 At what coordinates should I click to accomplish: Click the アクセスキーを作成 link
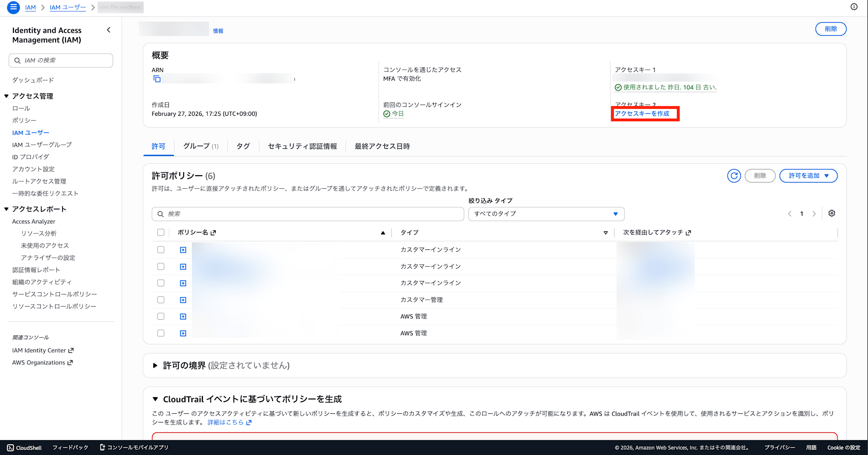[642, 114]
